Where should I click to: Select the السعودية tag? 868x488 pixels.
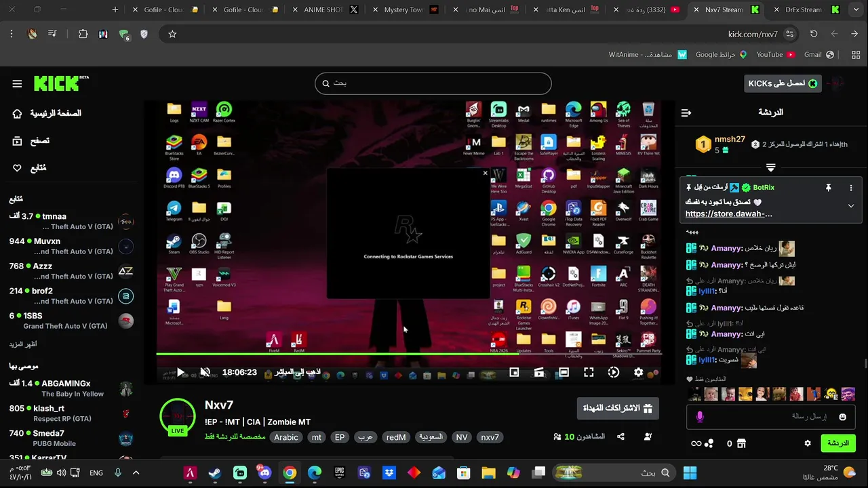(431, 437)
